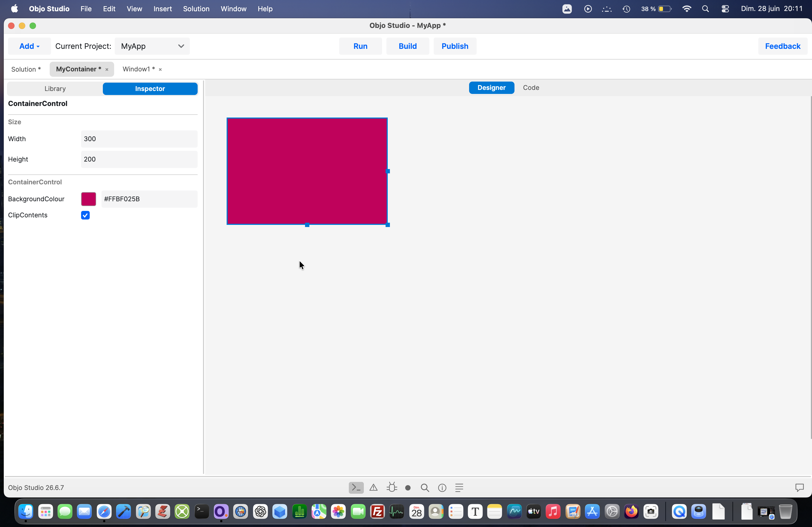Viewport: 812px width, 527px height.
Task: Open the Solution menu
Action: (196, 9)
